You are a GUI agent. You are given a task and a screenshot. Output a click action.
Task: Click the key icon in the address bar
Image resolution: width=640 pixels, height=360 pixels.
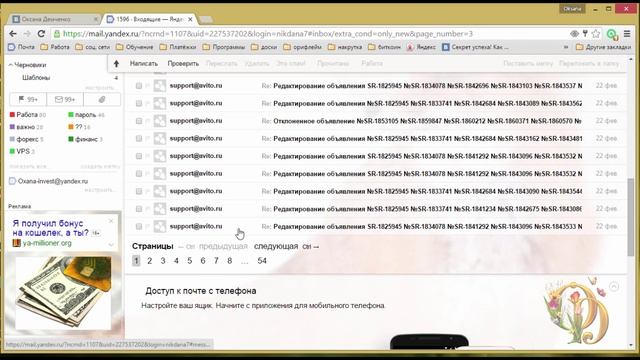pyautogui.click(x=585, y=34)
